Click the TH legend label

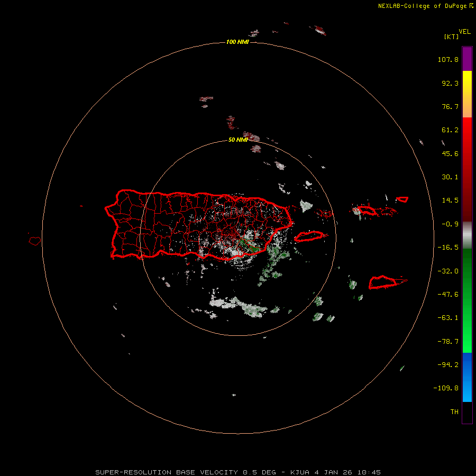pyautogui.click(x=454, y=412)
